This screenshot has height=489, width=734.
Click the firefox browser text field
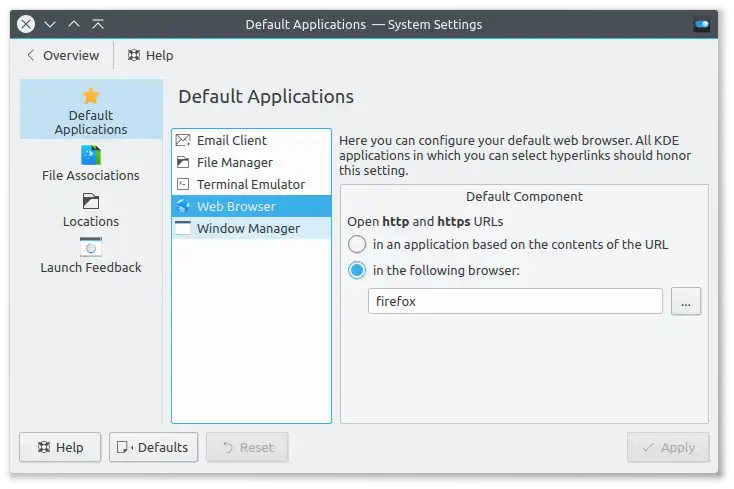[x=515, y=301]
